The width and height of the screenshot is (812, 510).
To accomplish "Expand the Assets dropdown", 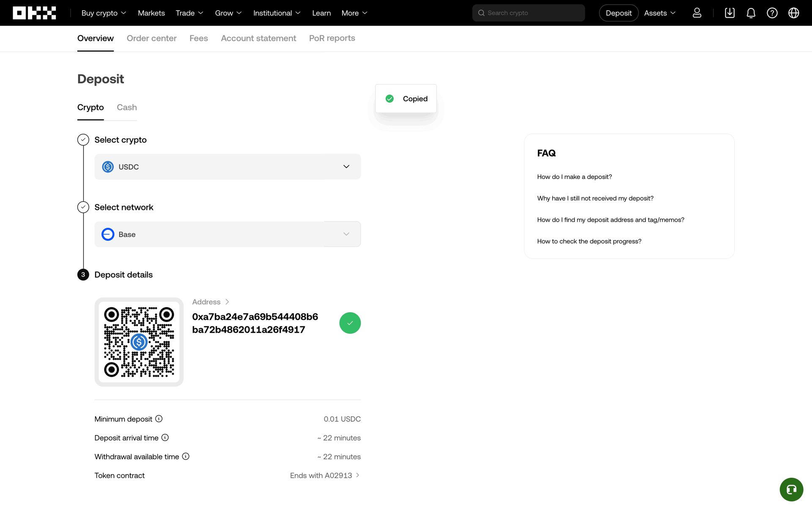I will (x=660, y=13).
